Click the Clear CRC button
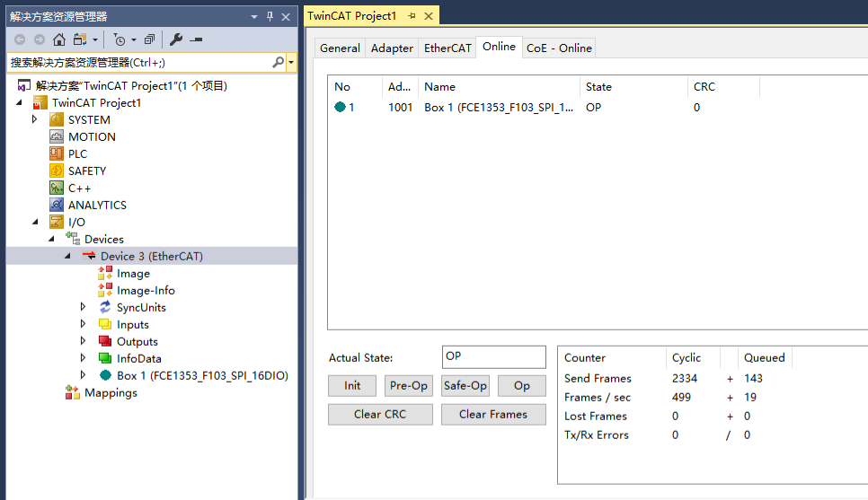Screen dimensions: 868x500 click(x=380, y=414)
